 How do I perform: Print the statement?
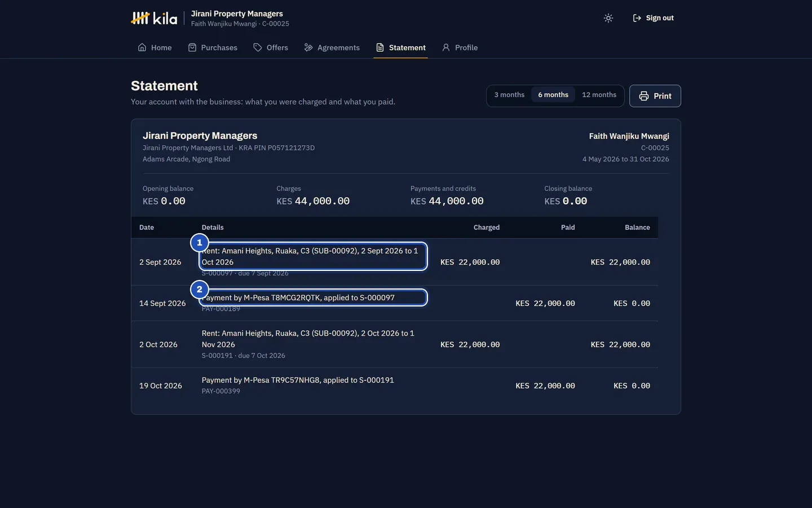tap(655, 96)
